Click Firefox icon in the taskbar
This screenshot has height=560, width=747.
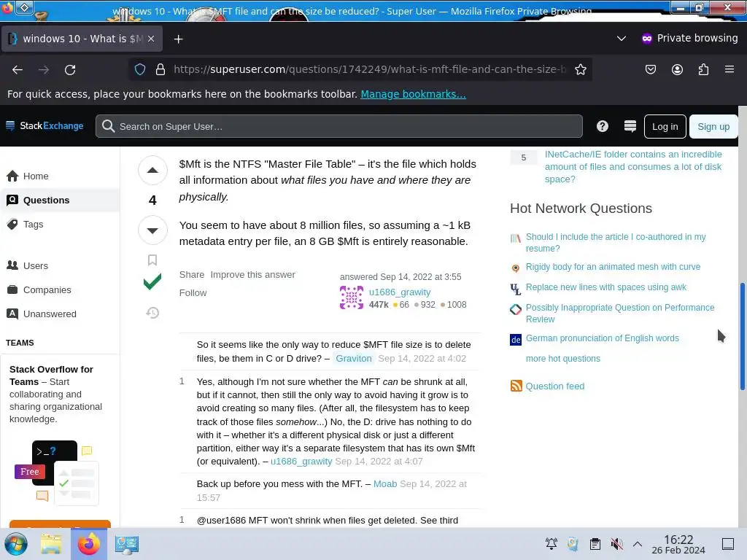tap(88, 544)
